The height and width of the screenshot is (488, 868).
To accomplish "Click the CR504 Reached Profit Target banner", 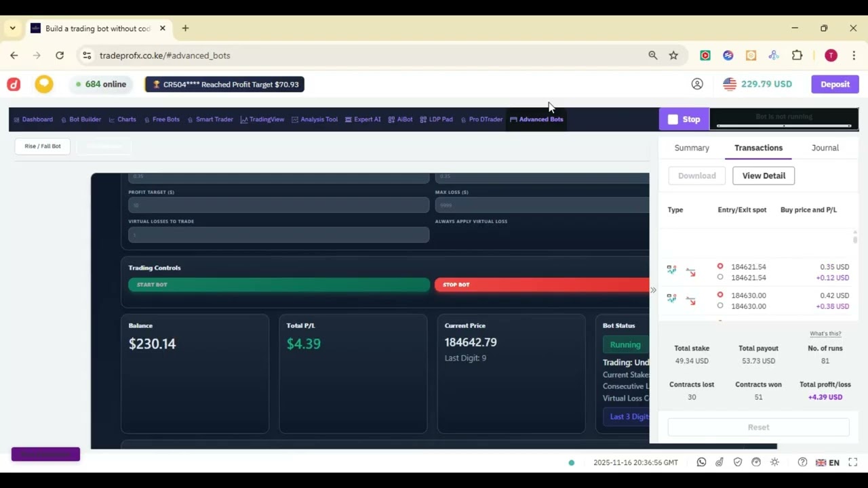I will pyautogui.click(x=224, y=84).
